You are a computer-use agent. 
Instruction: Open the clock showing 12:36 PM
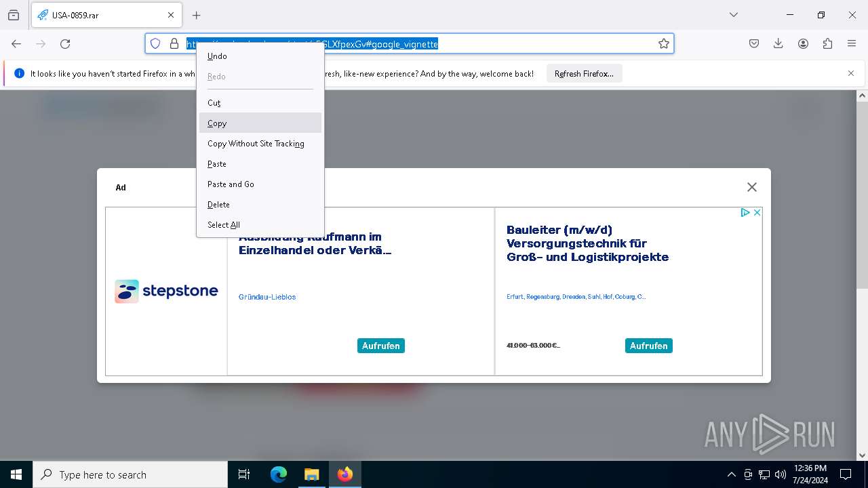click(x=810, y=474)
